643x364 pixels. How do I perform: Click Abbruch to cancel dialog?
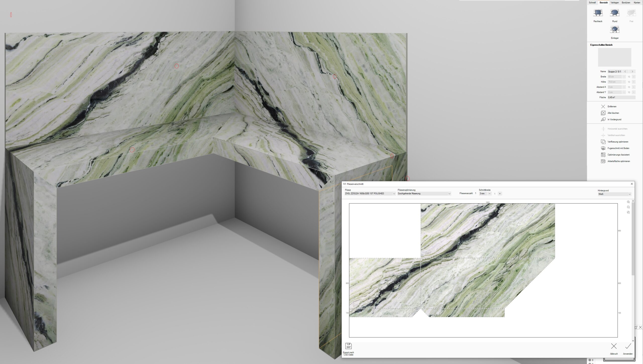tap(614, 347)
